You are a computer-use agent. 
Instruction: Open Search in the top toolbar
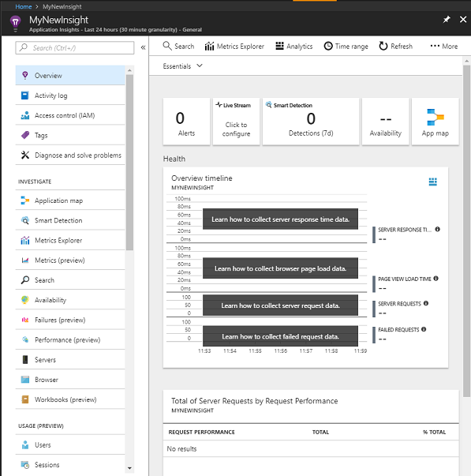click(x=178, y=46)
